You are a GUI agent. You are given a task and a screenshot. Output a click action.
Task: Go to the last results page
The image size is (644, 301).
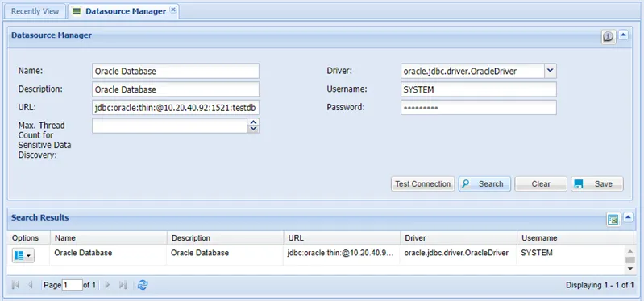point(123,285)
